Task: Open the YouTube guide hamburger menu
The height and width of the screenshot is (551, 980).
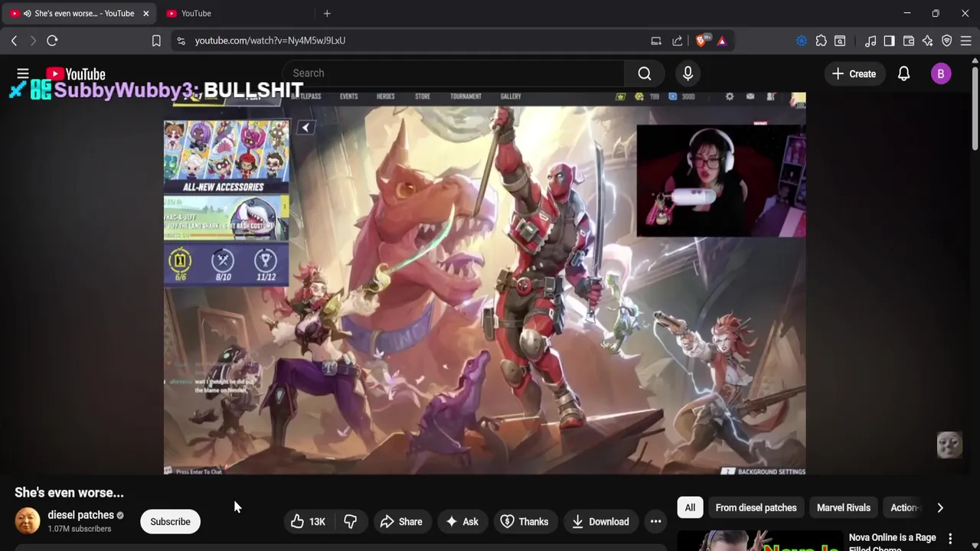Action: pyautogui.click(x=23, y=73)
